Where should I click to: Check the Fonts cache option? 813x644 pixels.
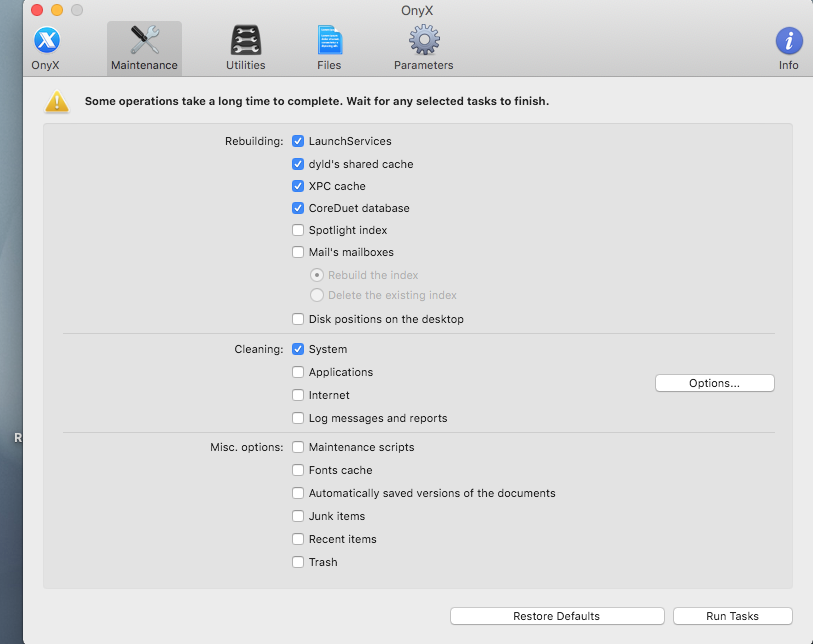298,470
